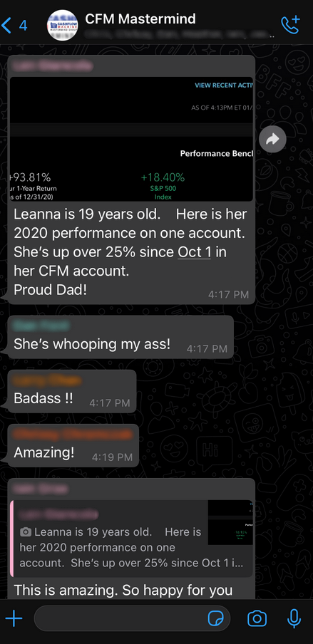Open the sticker picker icon

[x=215, y=618]
